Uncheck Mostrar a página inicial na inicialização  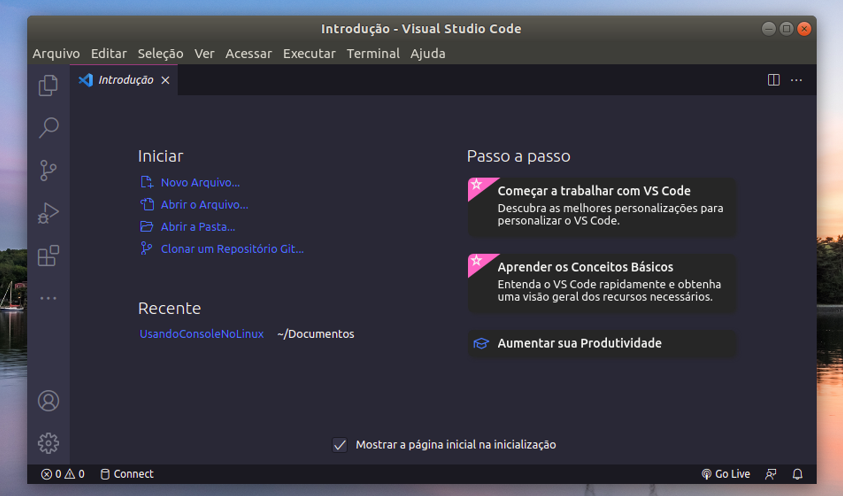(340, 444)
